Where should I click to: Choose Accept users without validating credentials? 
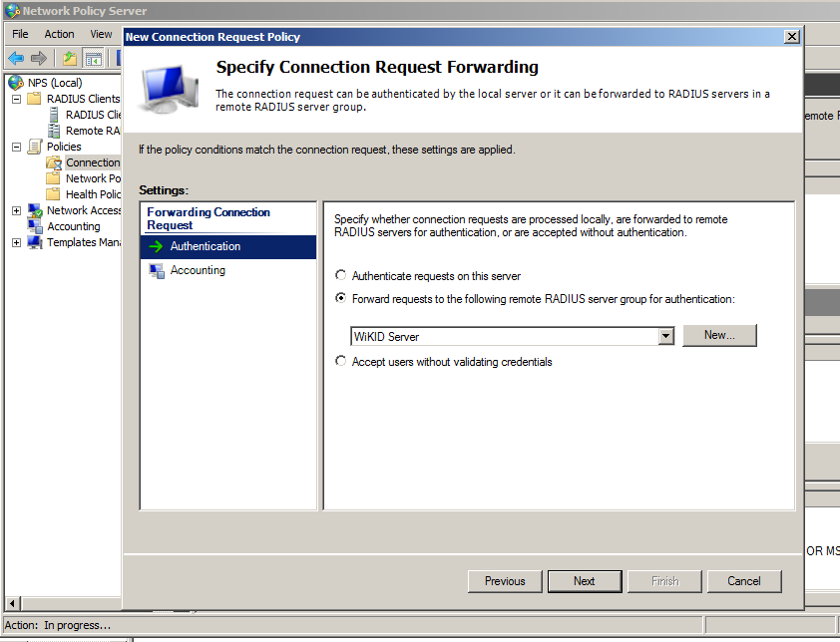tap(340, 360)
